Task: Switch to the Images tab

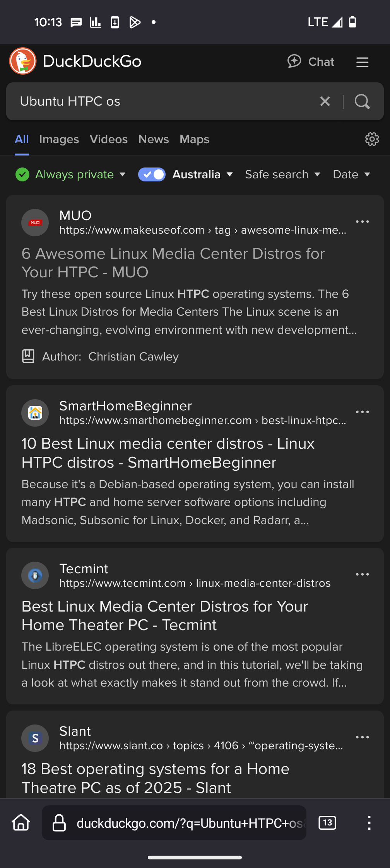Action: (x=59, y=139)
